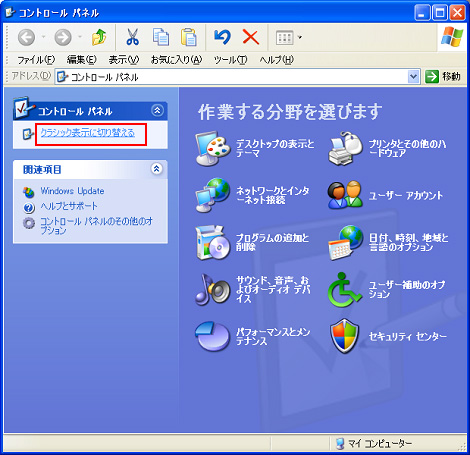Collapse the 関連項目 side pane
The height and width of the screenshot is (455, 470).
[157, 169]
